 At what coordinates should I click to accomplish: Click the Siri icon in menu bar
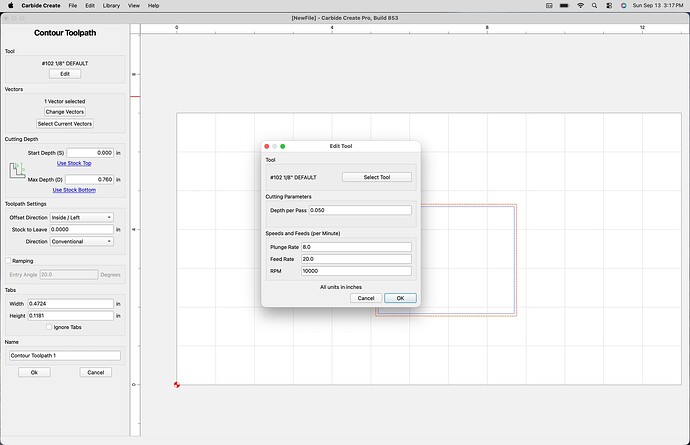pyautogui.click(x=624, y=6)
